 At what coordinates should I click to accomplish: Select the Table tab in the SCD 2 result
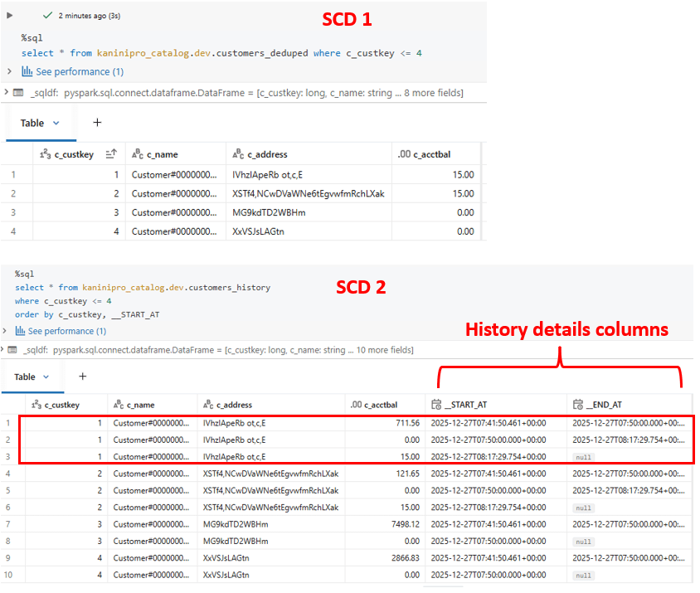[x=25, y=377]
